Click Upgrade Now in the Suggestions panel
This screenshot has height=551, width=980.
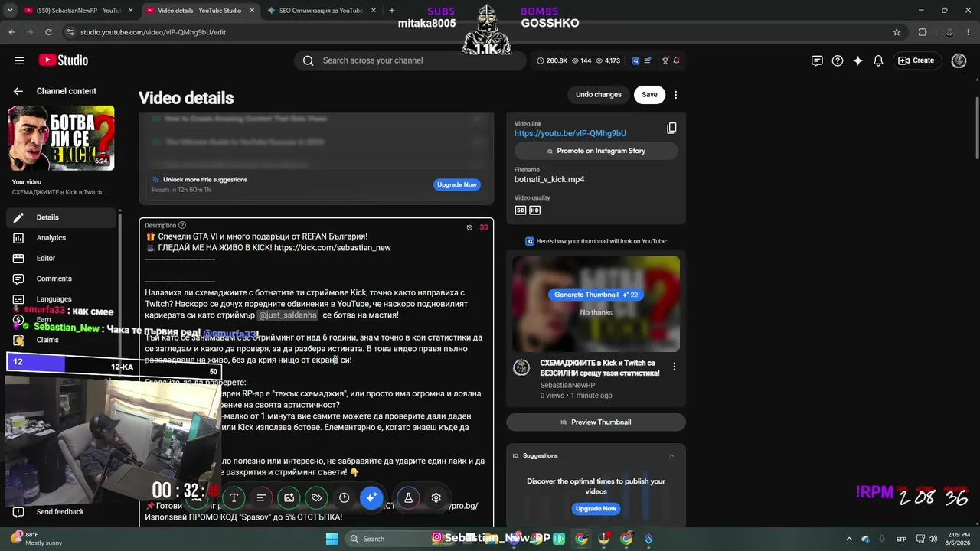coord(596,509)
